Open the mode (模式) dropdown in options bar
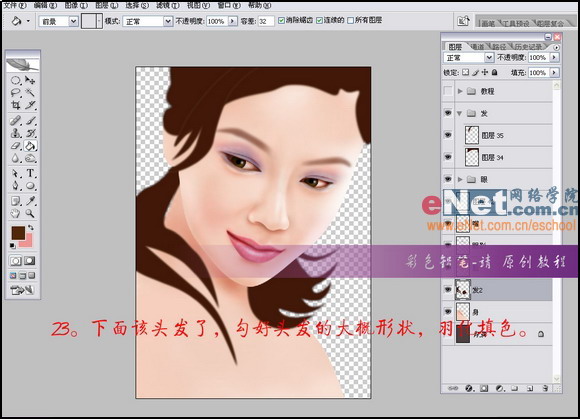580x419 pixels. point(148,21)
